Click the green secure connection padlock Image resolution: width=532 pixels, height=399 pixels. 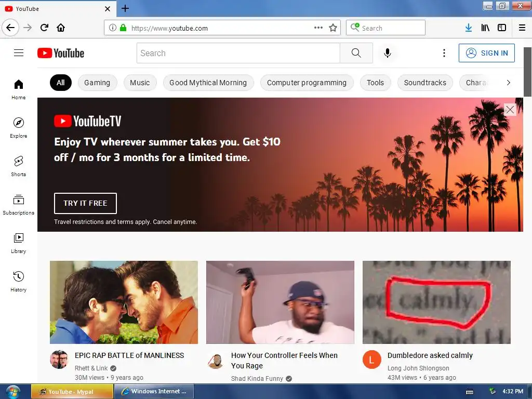point(123,28)
